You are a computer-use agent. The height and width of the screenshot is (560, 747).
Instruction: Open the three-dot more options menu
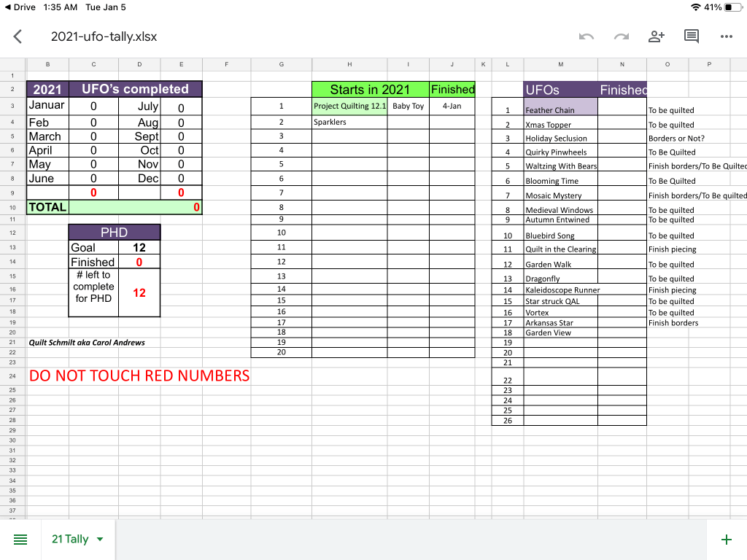click(x=726, y=36)
